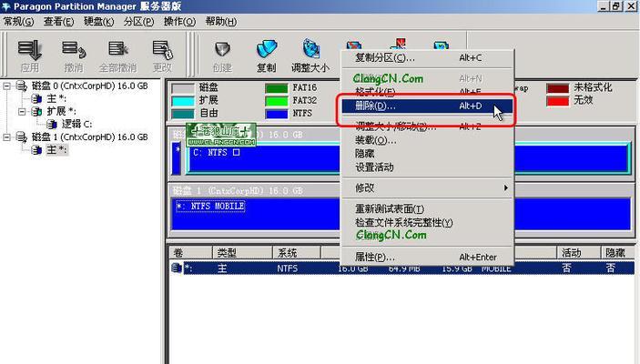Image resolution: width=640 pixels, height=364 pixels.
Task: Open the Help (帮助) menu
Action: coord(221,22)
